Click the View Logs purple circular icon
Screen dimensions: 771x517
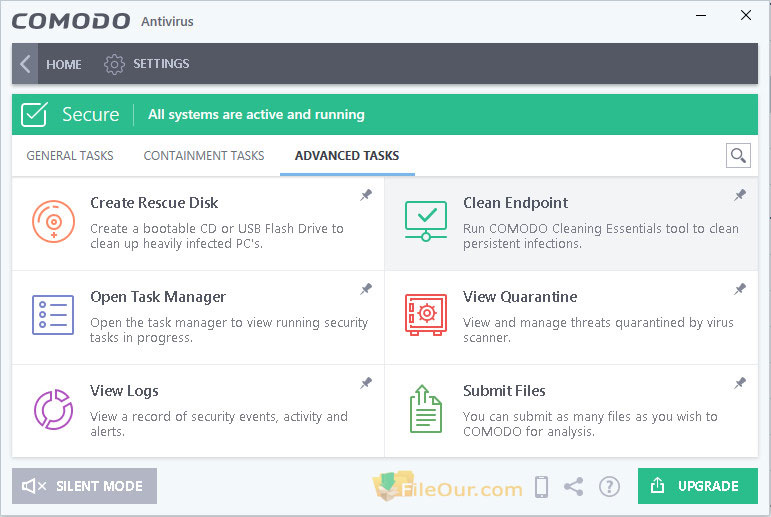tap(53, 409)
